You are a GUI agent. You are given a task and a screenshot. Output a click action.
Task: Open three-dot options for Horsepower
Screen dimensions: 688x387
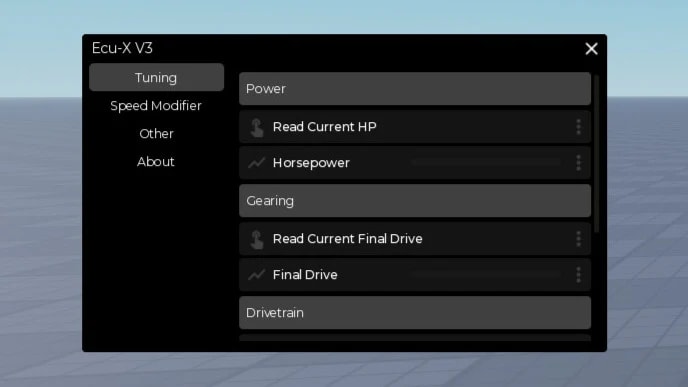pos(578,163)
